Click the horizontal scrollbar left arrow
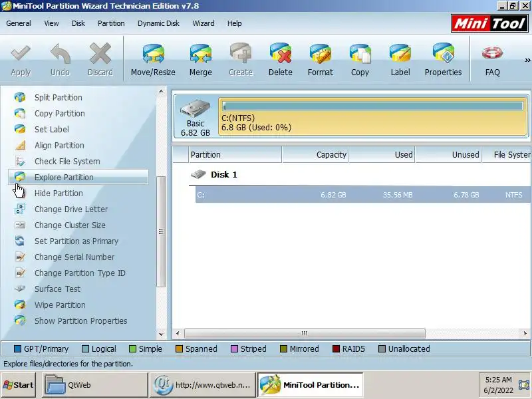Screen dimensions: 532x399 click(x=178, y=333)
